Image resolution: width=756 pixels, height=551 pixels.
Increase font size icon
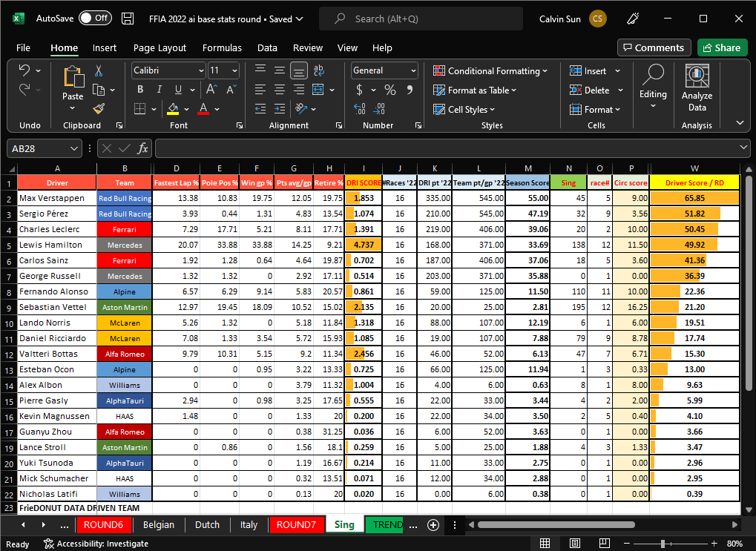click(x=211, y=90)
